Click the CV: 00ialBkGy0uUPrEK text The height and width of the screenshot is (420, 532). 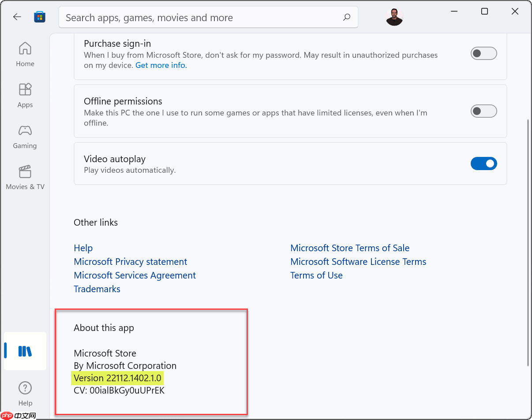(x=119, y=390)
